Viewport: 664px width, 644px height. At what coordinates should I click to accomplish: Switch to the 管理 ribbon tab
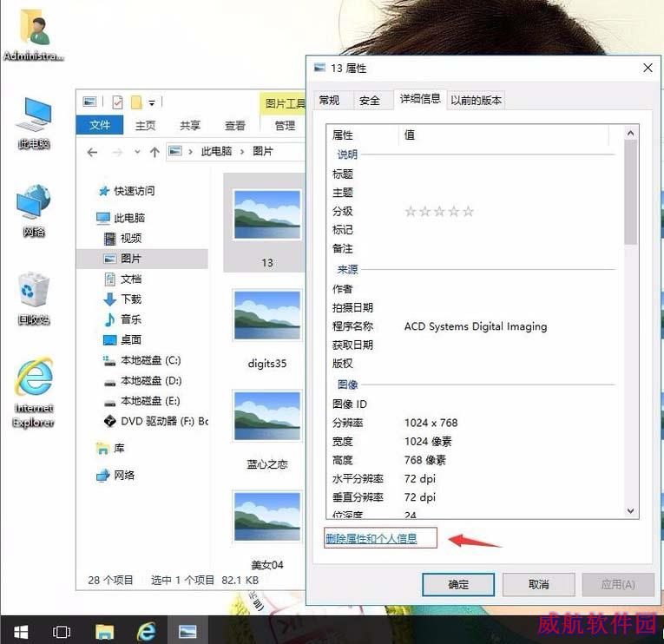[285, 126]
